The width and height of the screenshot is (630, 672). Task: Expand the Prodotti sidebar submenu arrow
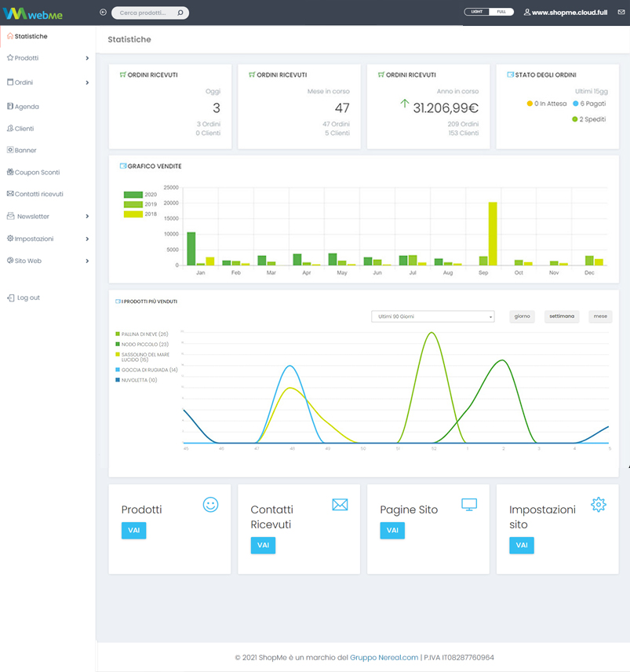[87, 58]
